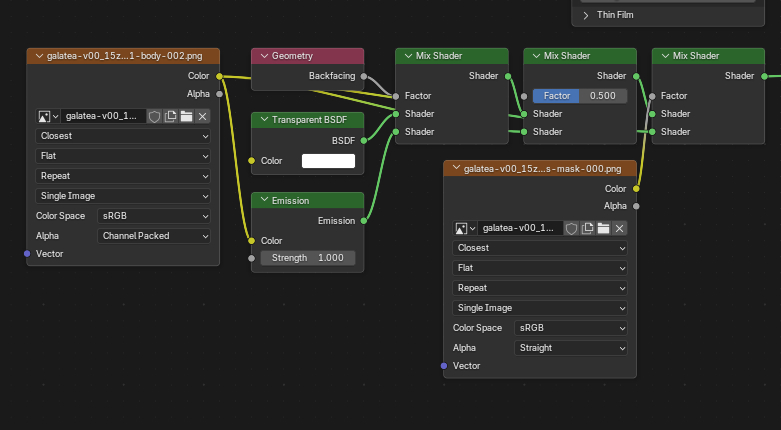
Task: Unlink body texture image with X icon
Action: (203, 116)
